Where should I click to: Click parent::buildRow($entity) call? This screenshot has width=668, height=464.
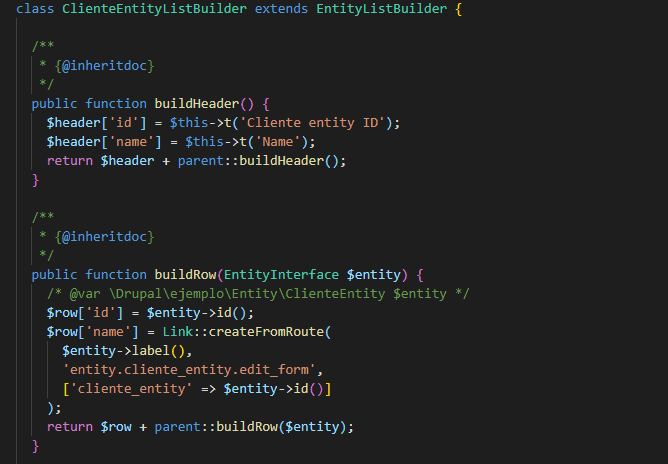pos(250,427)
